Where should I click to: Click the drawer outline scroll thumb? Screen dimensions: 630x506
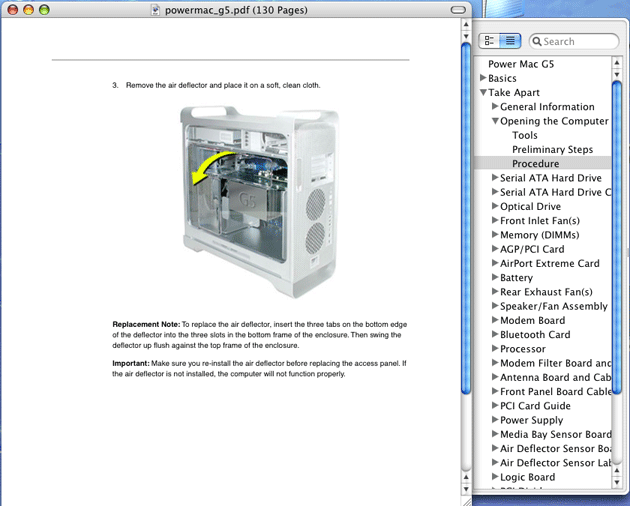click(617, 237)
